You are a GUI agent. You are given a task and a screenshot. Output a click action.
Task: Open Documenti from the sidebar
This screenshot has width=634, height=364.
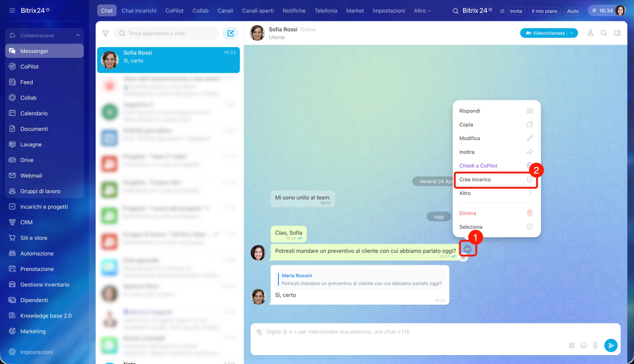[x=45, y=129]
